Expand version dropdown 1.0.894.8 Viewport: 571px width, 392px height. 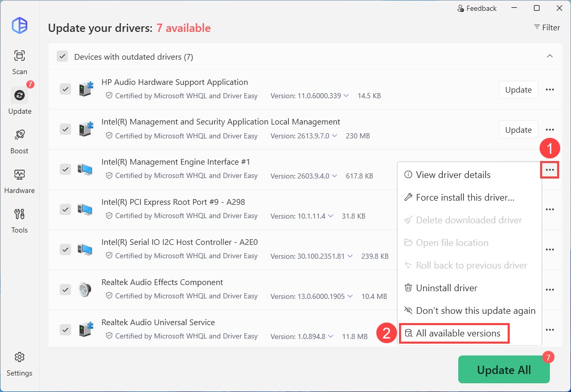click(x=331, y=336)
